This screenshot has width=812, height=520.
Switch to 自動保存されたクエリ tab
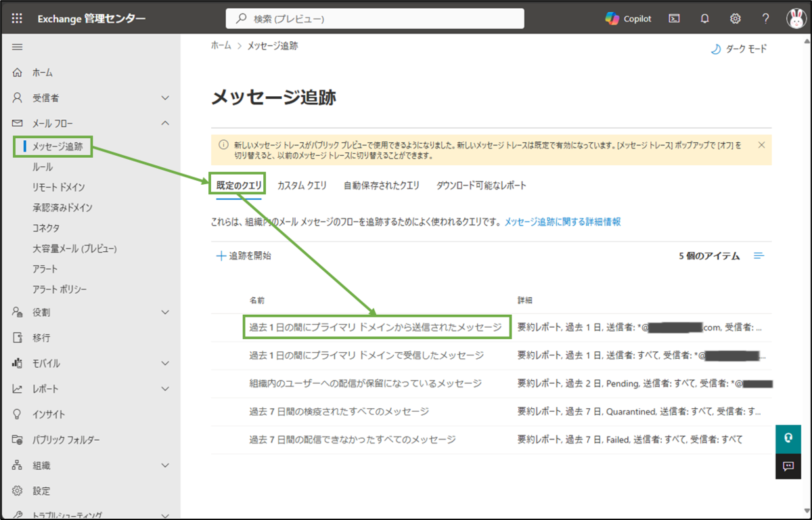click(x=382, y=186)
